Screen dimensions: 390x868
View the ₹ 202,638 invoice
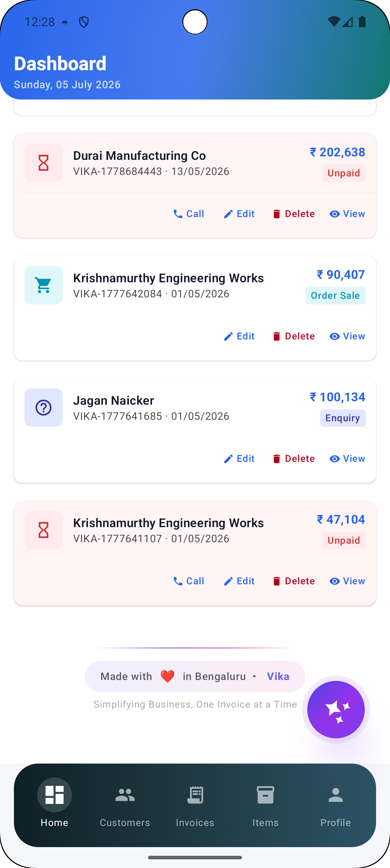(347, 214)
